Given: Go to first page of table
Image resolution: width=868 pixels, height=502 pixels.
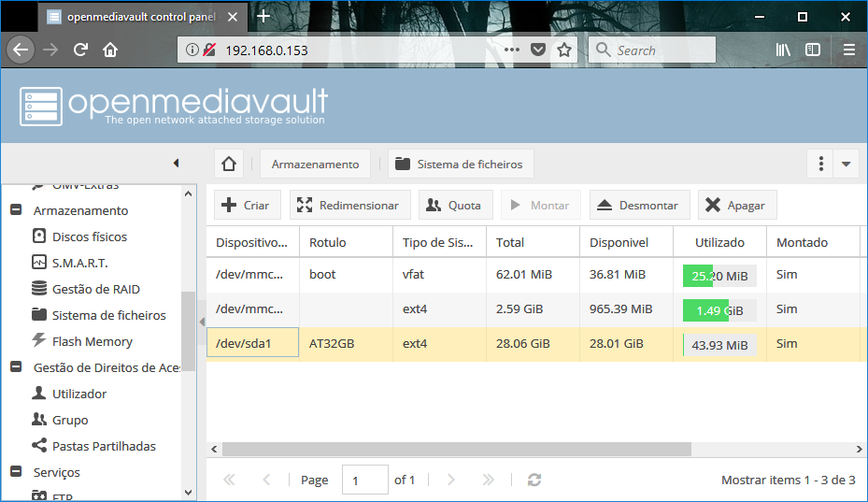Looking at the screenshot, I should point(229,480).
